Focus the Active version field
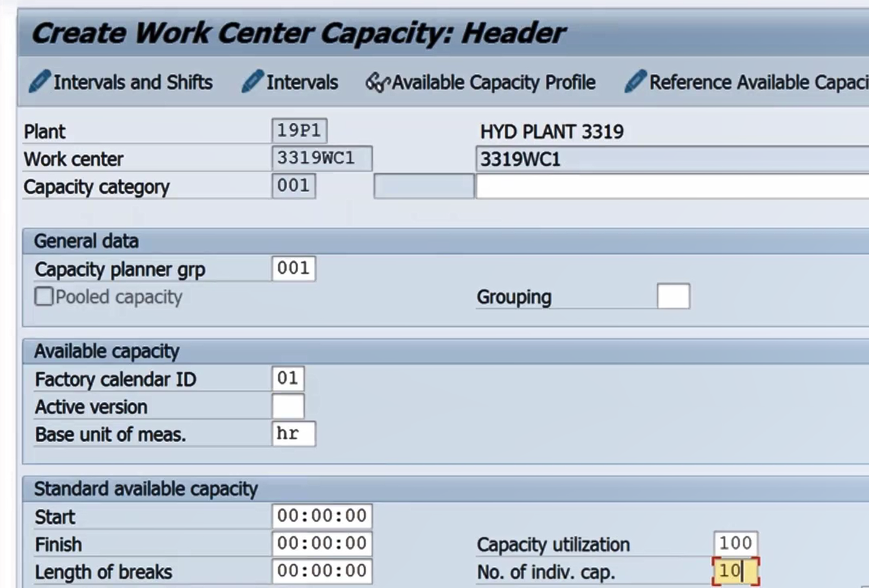The width and height of the screenshot is (869, 588). tap(288, 407)
